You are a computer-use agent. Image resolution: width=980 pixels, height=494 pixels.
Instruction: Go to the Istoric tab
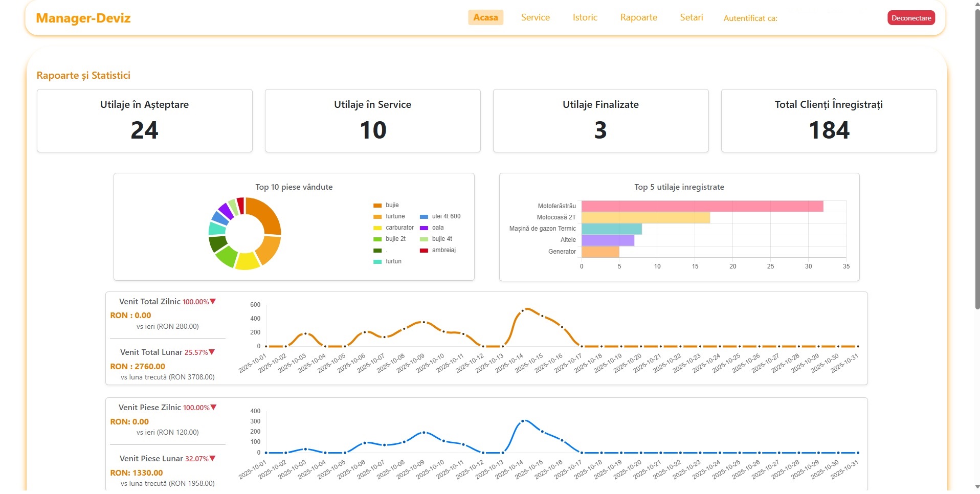(585, 17)
